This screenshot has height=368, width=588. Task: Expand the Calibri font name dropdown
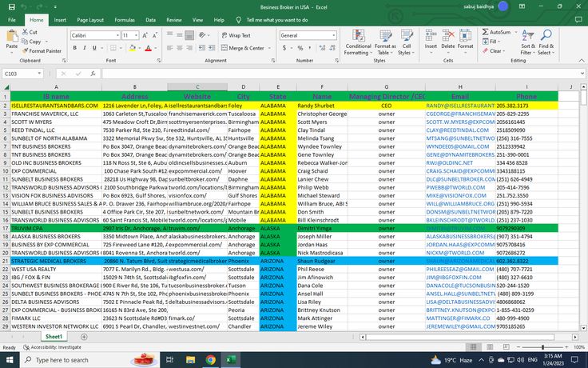pyautogui.click(x=117, y=35)
